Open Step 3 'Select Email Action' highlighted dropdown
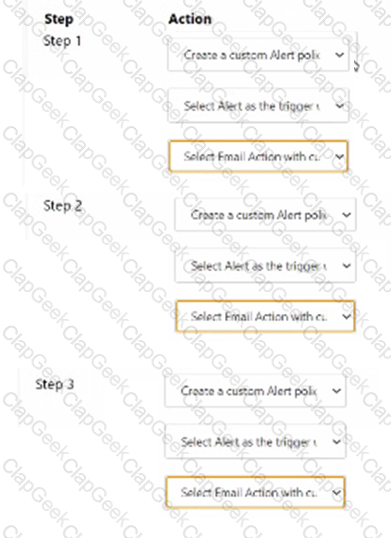 [x=255, y=493]
